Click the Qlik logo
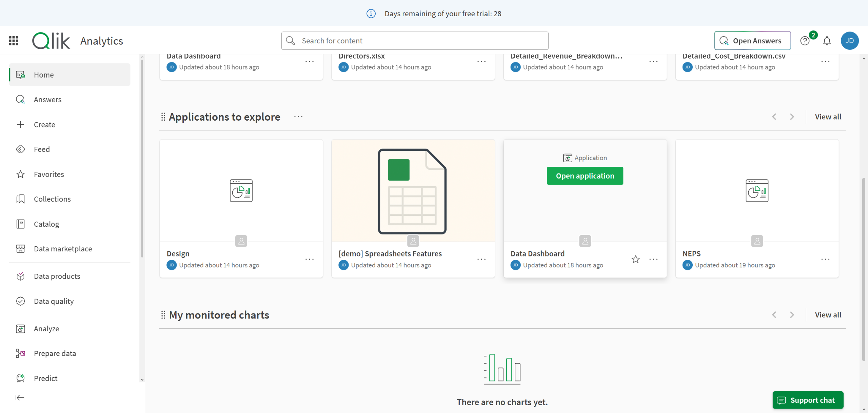 point(51,41)
